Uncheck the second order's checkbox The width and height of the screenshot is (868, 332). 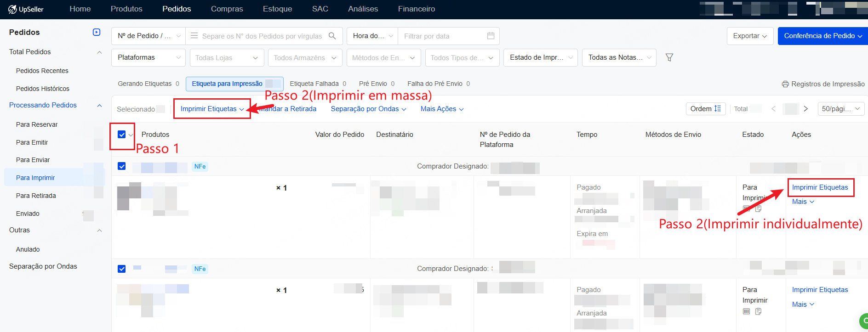[121, 269]
